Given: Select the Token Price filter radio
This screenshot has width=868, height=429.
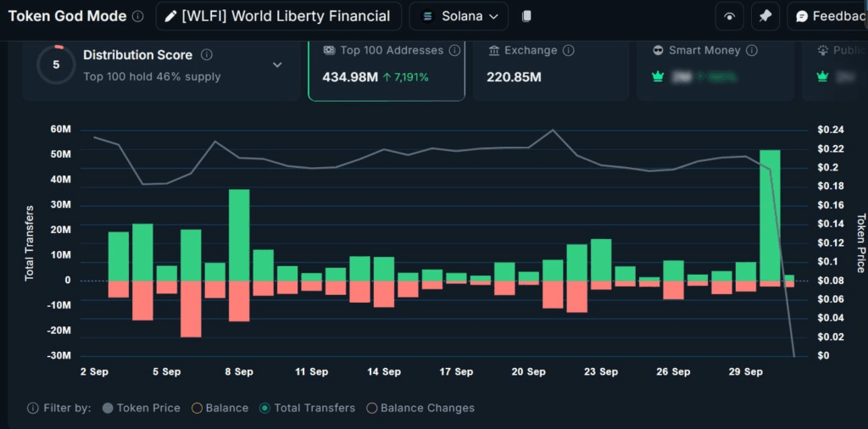Looking at the screenshot, I should [108, 408].
